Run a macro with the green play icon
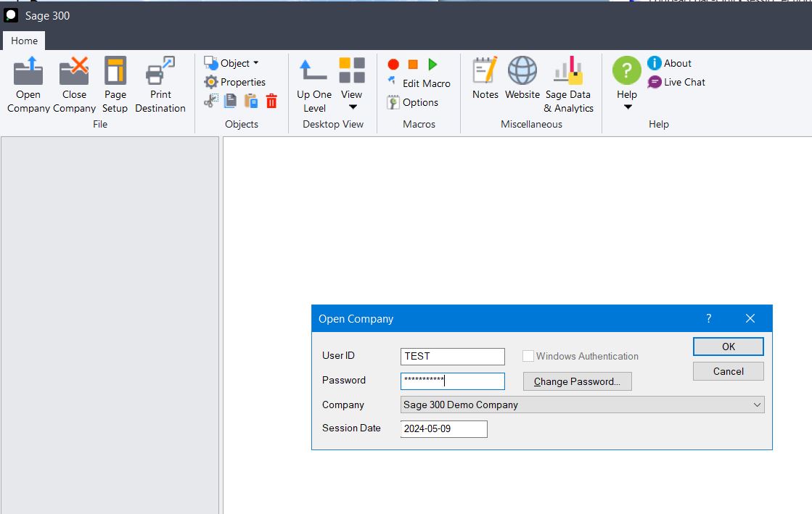The image size is (812, 514). [x=433, y=65]
